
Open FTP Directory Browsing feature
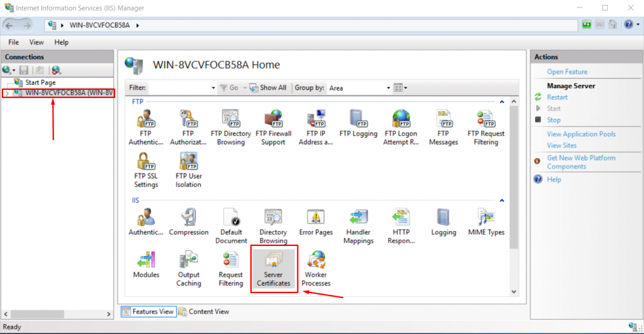tap(231, 127)
